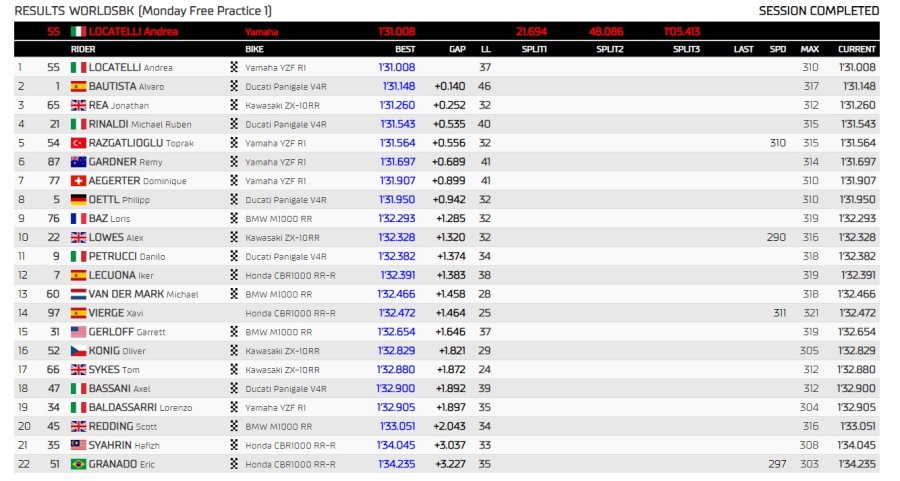
Task: Click the red LOCATELLI Andrea name in leader bar
Action: click(133, 32)
